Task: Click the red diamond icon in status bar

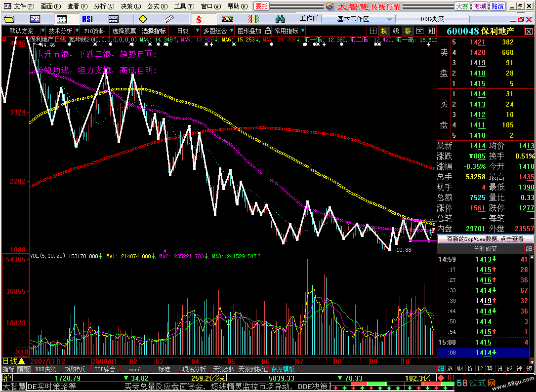Action: point(441,378)
